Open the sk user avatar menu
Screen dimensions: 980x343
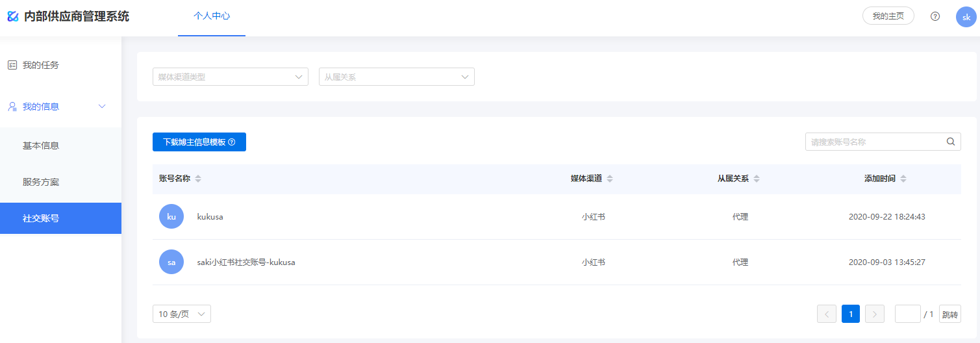point(966,17)
